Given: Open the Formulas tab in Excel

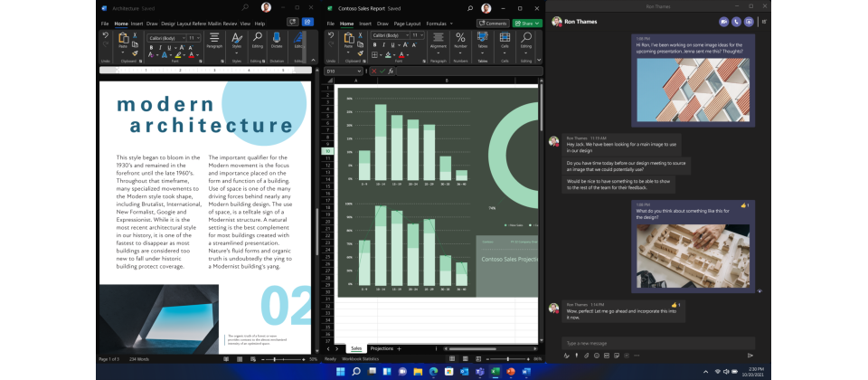Looking at the screenshot, I should pos(436,24).
